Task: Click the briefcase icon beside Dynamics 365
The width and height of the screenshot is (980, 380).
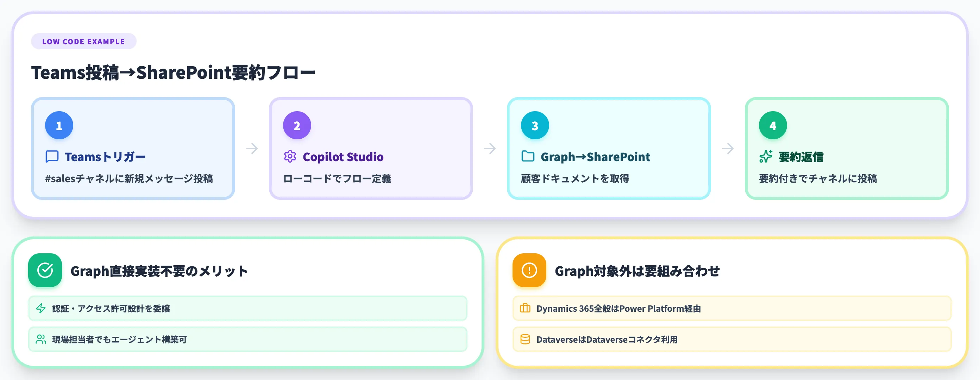Action: tap(525, 308)
